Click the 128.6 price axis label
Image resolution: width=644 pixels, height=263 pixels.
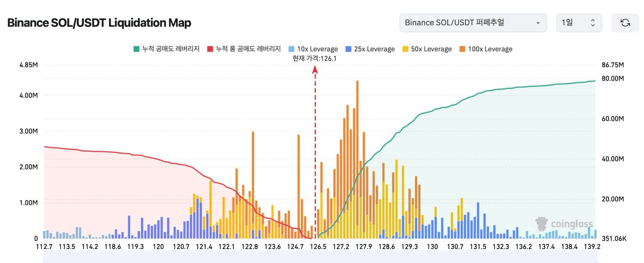386,246
